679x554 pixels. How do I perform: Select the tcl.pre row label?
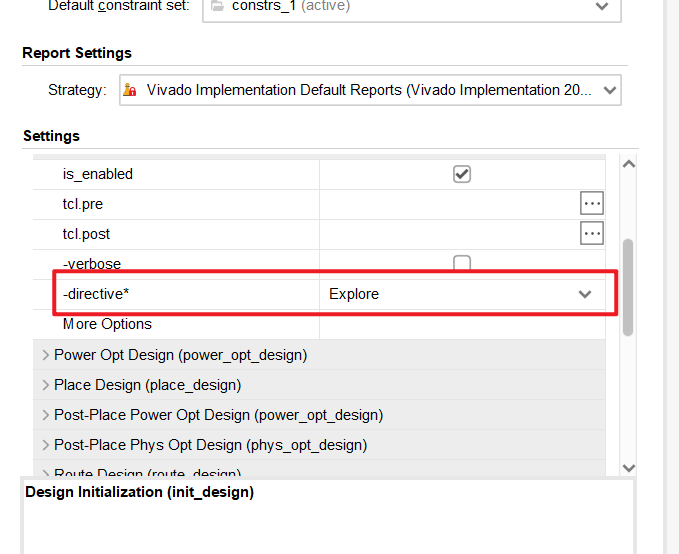(83, 204)
